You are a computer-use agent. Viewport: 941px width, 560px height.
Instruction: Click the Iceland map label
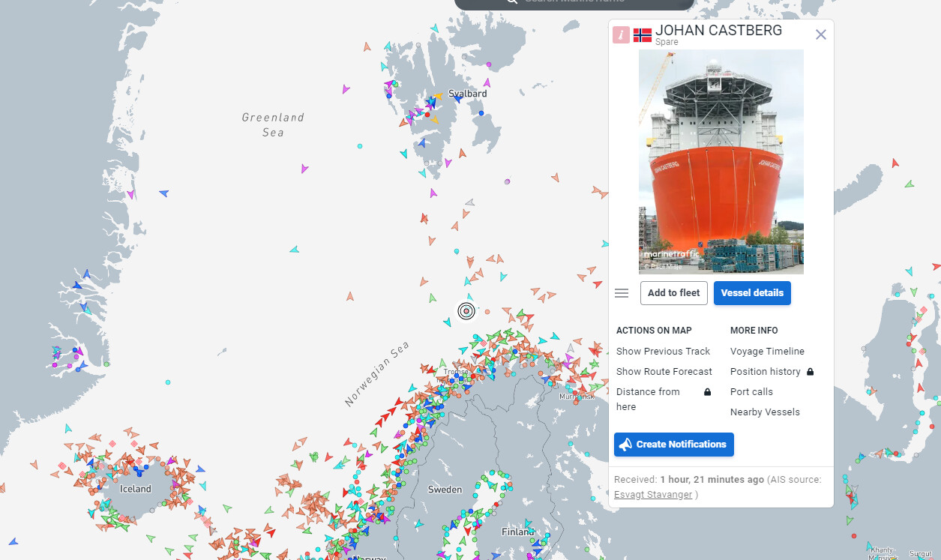point(136,489)
